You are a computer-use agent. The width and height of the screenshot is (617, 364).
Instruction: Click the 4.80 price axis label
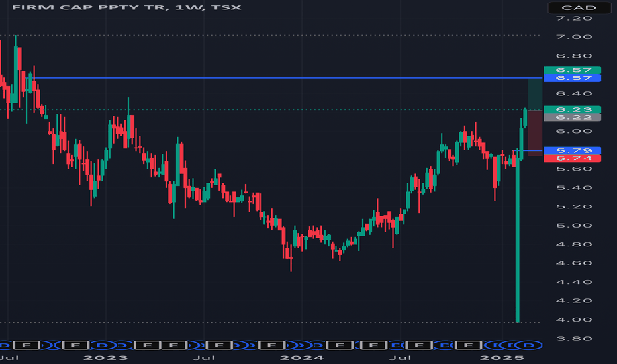(574, 244)
